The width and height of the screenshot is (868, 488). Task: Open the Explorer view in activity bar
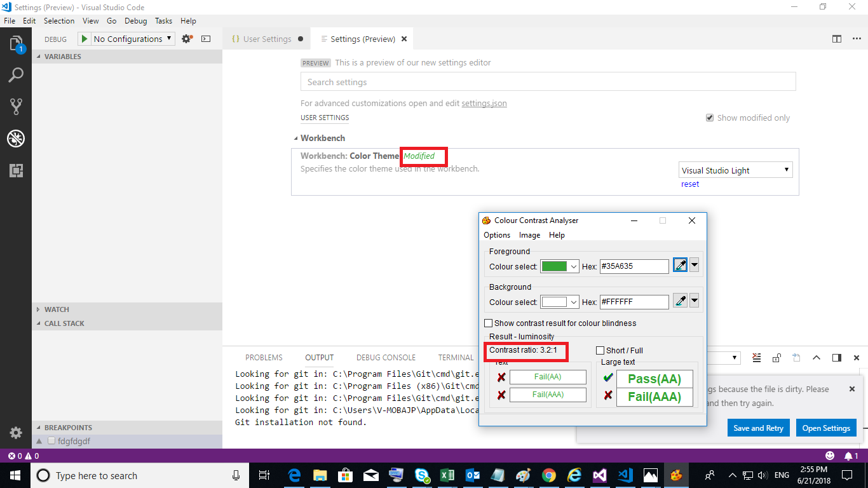coord(16,44)
